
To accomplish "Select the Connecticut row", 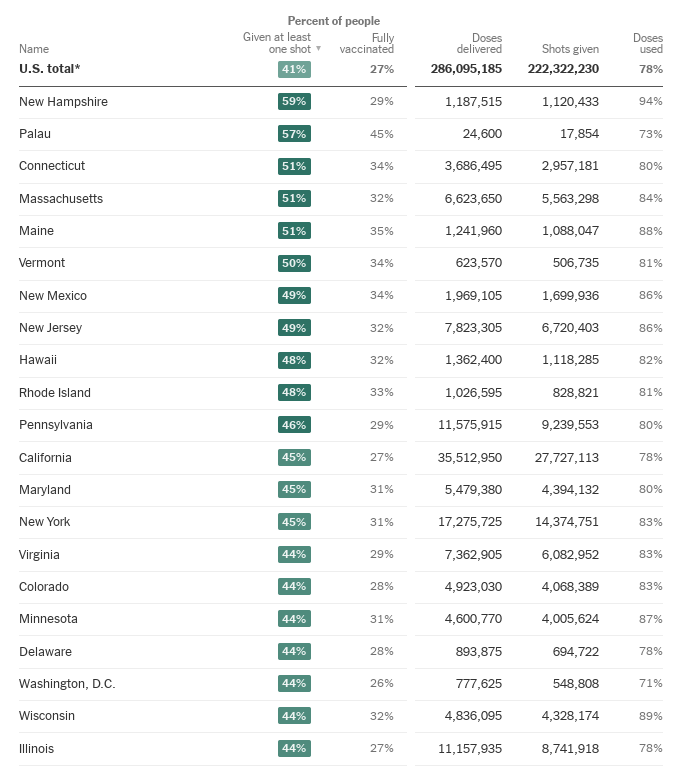I will (52, 166).
